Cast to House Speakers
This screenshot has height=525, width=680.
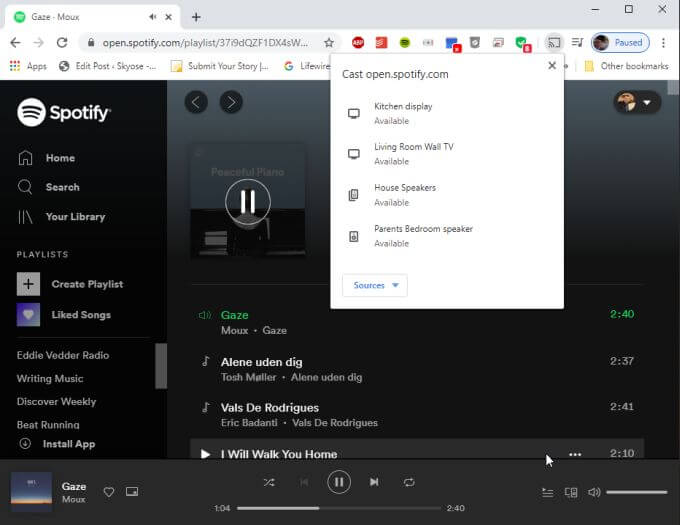[447, 195]
